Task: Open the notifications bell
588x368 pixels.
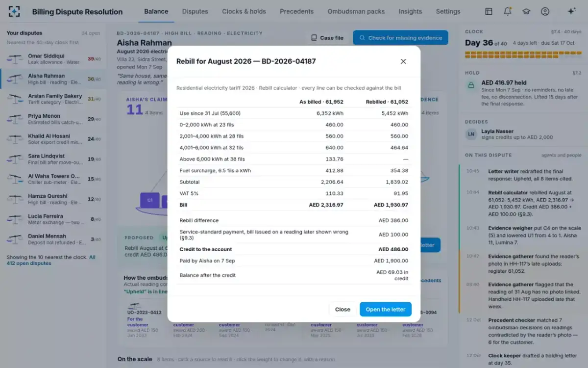Action: point(508,11)
